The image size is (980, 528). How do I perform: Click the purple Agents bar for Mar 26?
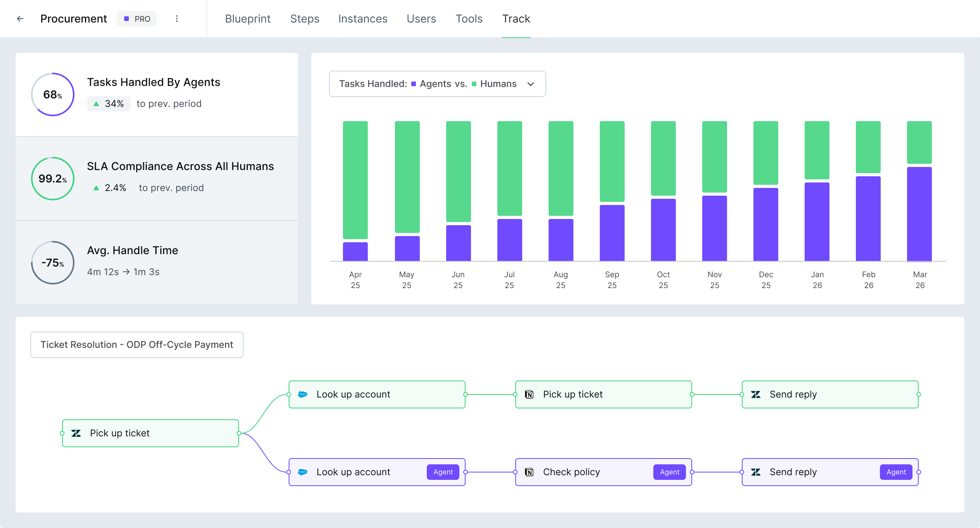point(919,214)
